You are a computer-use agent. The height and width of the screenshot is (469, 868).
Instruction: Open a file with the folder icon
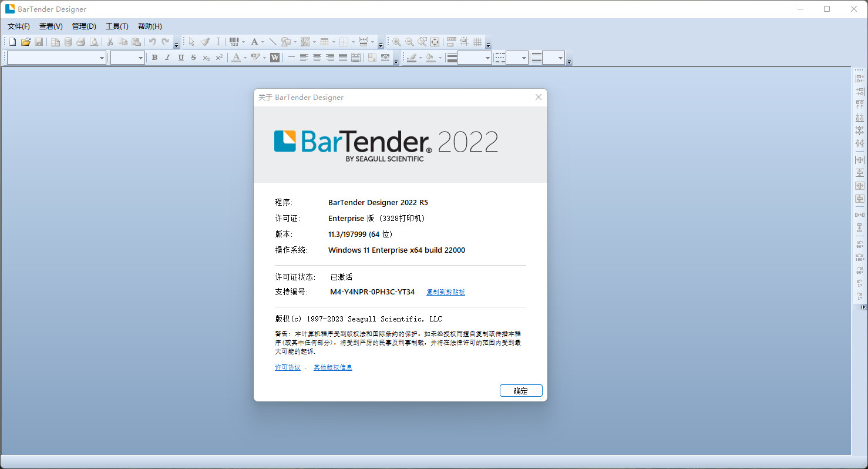point(26,42)
